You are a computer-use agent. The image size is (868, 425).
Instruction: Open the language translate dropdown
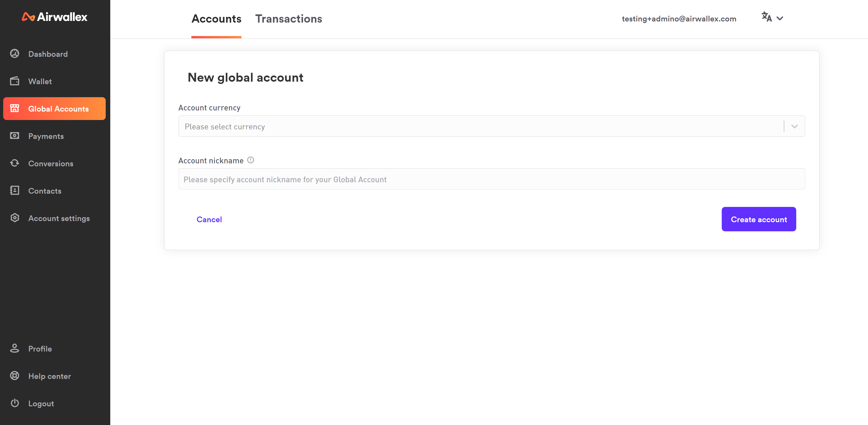tap(772, 18)
